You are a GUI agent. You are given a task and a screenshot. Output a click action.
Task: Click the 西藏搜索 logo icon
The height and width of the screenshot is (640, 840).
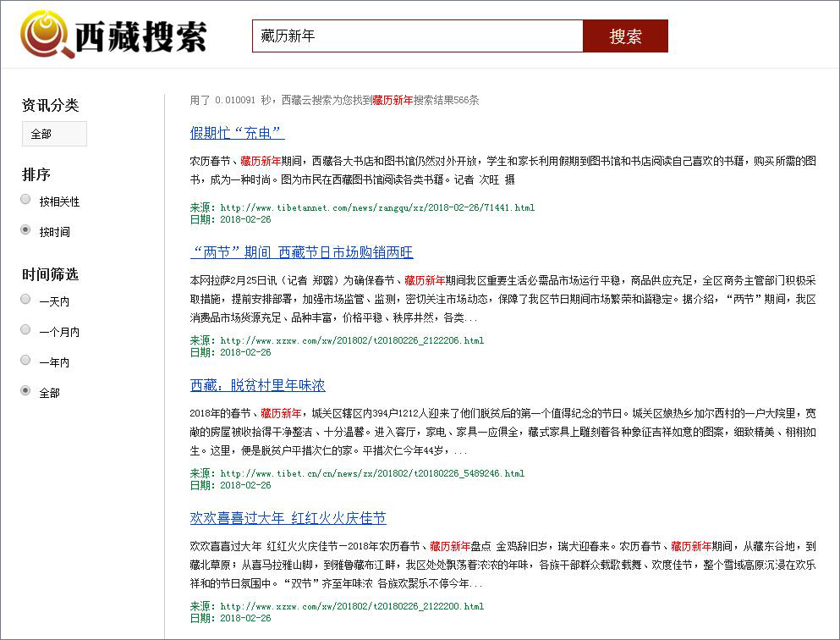45,35
